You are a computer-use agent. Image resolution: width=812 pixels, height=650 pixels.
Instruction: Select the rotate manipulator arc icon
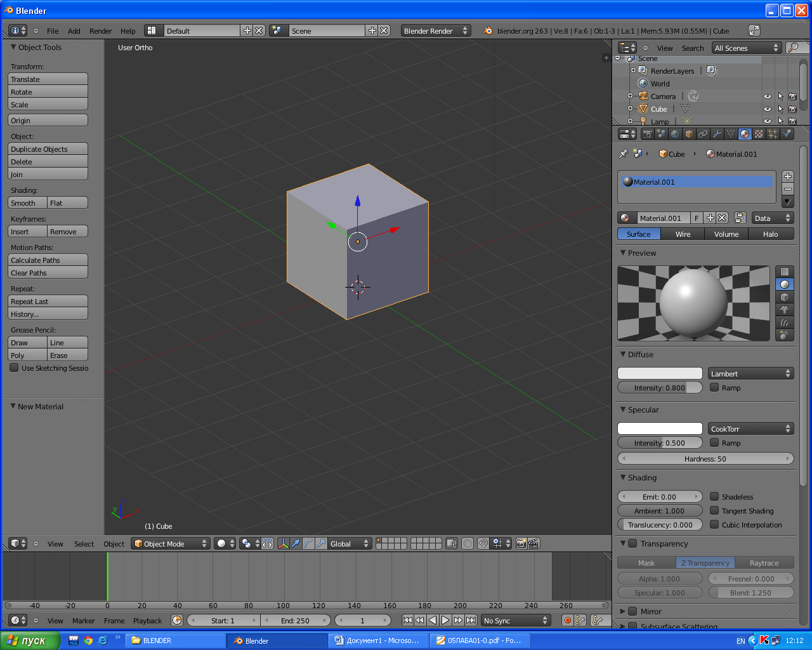pos(308,543)
